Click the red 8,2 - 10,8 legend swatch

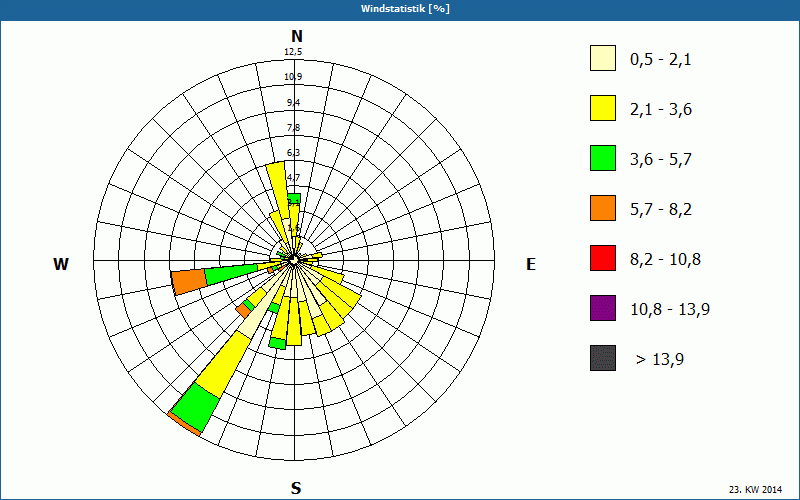[x=603, y=258]
